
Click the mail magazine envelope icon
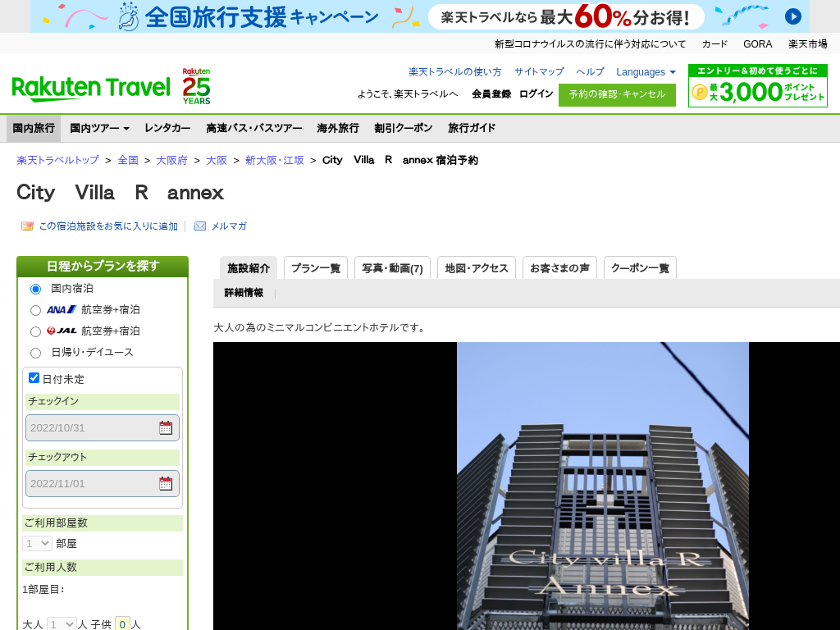tap(200, 226)
